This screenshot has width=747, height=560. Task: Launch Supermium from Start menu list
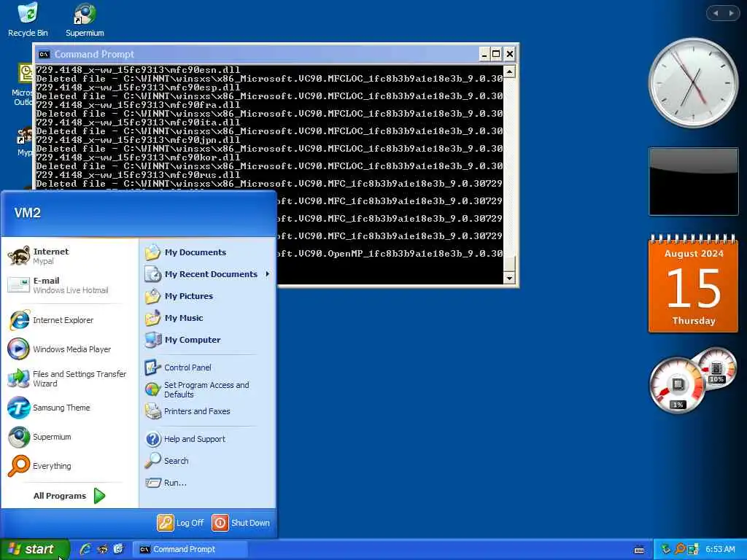69,437
